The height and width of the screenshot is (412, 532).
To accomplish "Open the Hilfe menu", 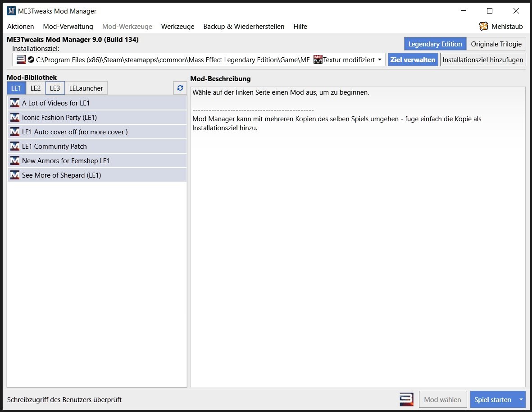I will 300,27.
